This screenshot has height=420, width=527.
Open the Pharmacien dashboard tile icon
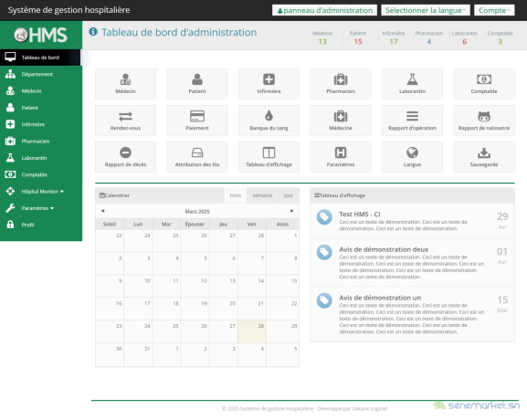pos(341,79)
